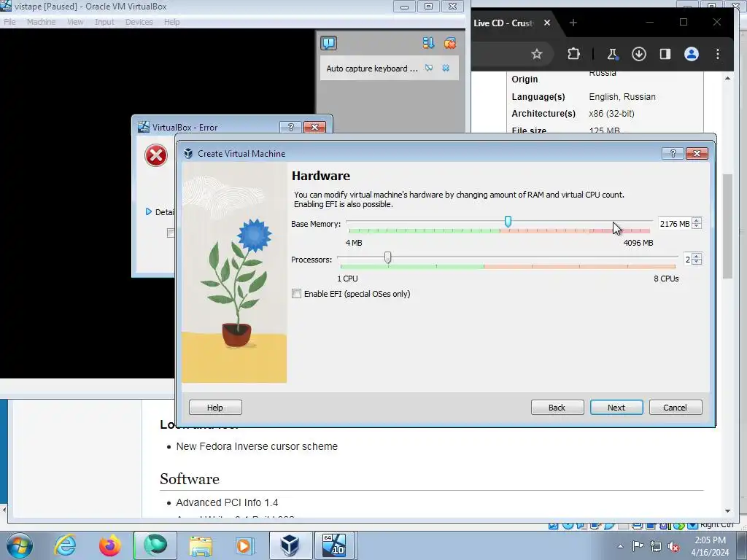
Task: Open the Devices menu
Action: [x=139, y=22]
